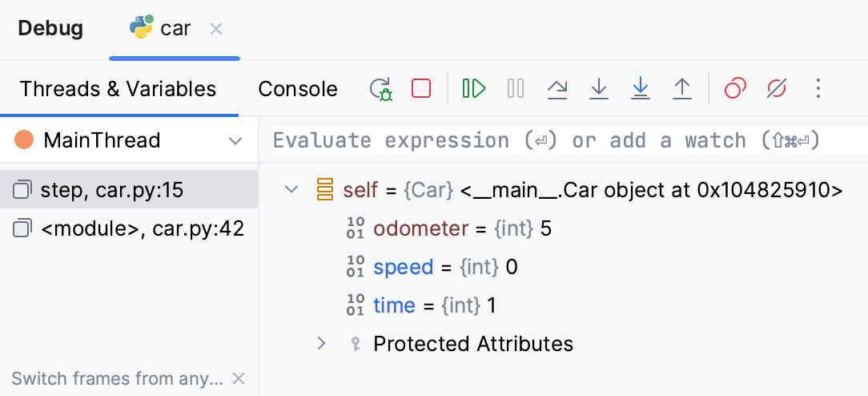Image resolution: width=868 pixels, height=396 pixels.
Task: Click Step Into My Code icon
Action: (640, 88)
